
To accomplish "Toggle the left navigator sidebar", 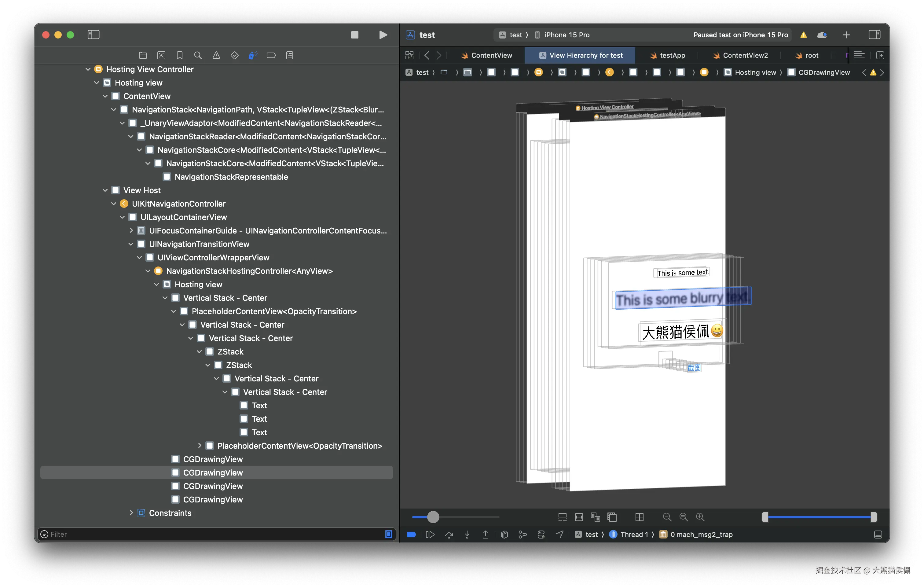I will click(93, 35).
